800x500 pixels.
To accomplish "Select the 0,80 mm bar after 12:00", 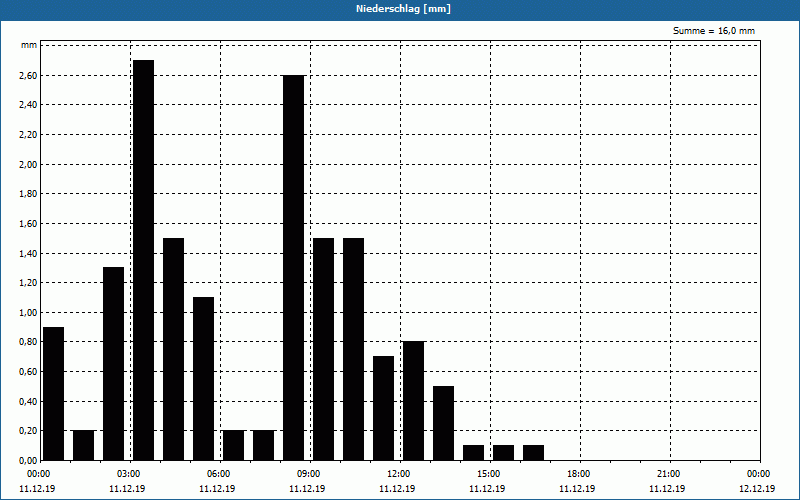I will point(413,401).
